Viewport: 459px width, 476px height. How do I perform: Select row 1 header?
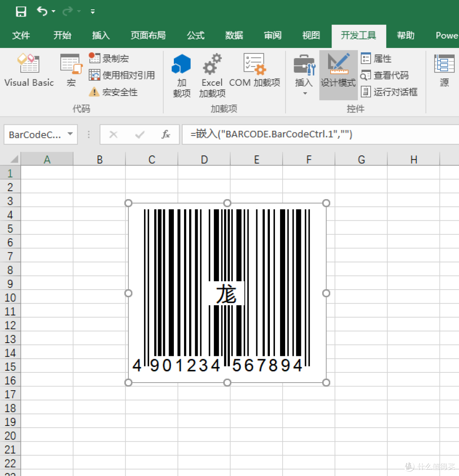coord(10,173)
